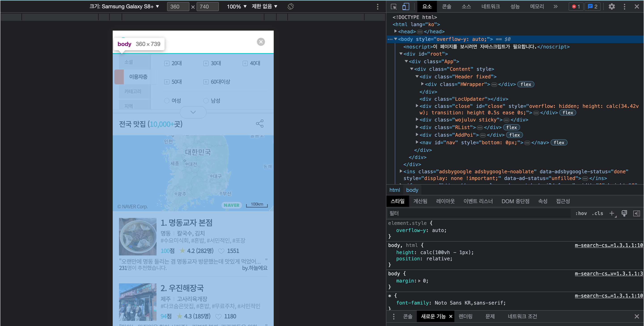This screenshot has width=644, height=326.
Task: Select the 여성 radio button
Action: 167,101
